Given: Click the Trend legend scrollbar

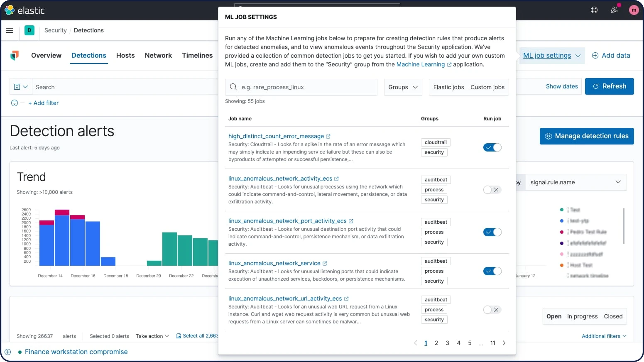Looking at the screenshot, I should pyautogui.click(x=624, y=226).
